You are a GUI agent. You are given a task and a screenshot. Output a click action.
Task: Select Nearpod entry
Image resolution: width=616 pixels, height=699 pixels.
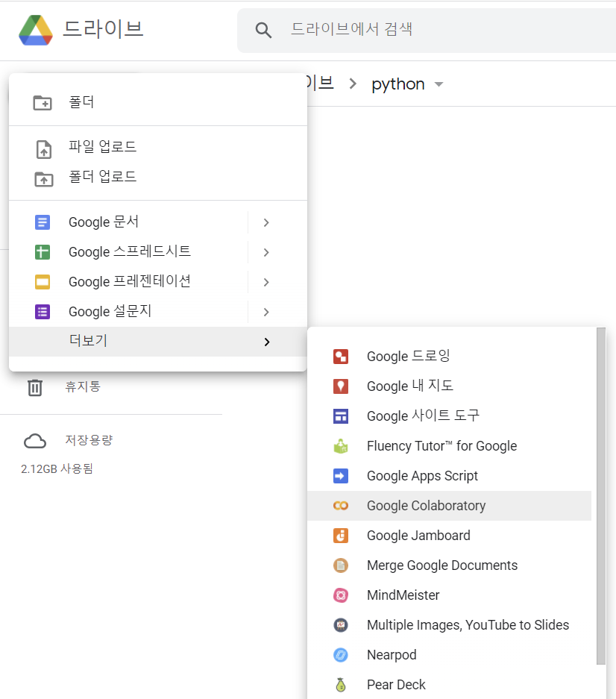coord(449,655)
